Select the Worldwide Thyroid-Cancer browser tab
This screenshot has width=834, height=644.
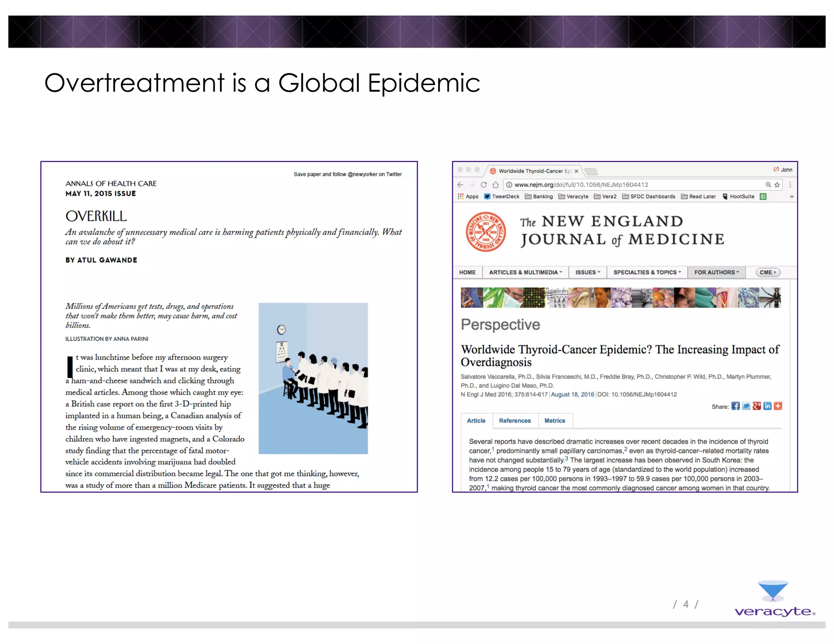[x=534, y=171]
